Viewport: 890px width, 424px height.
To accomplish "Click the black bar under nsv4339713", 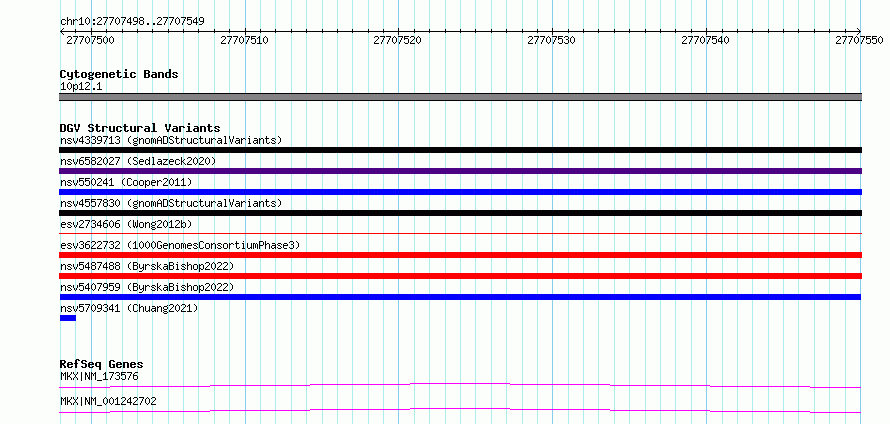I will 460,150.
